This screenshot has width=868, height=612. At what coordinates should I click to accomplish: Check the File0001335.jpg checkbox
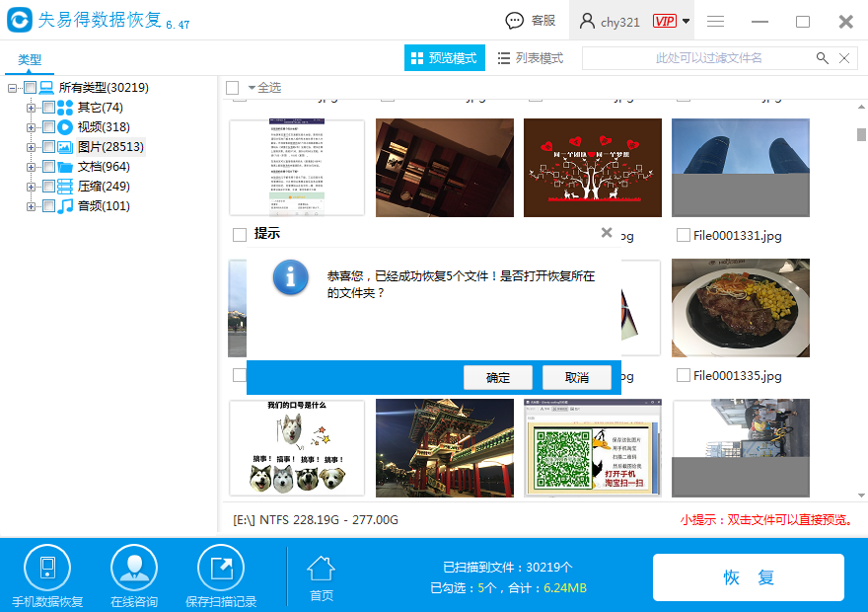tap(684, 375)
